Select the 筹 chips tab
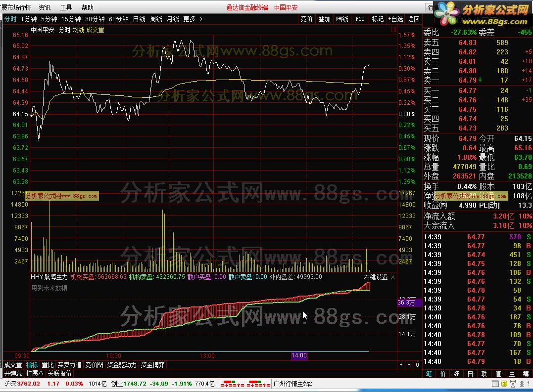This screenshot has height=392, width=533. click(x=526, y=374)
